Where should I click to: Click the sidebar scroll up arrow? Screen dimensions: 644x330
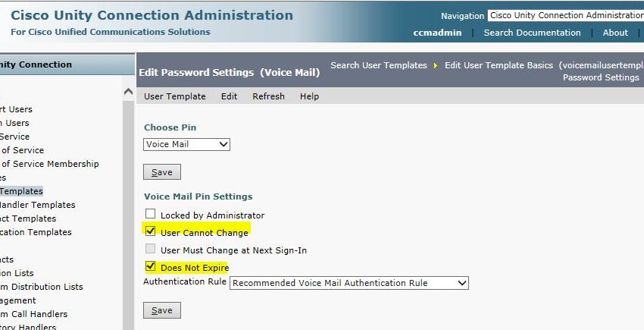(128, 92)
